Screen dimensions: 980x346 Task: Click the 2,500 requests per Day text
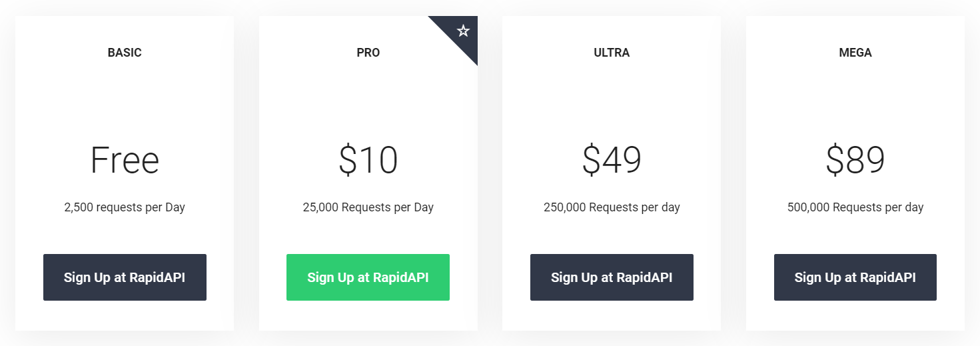pos(125,207)
